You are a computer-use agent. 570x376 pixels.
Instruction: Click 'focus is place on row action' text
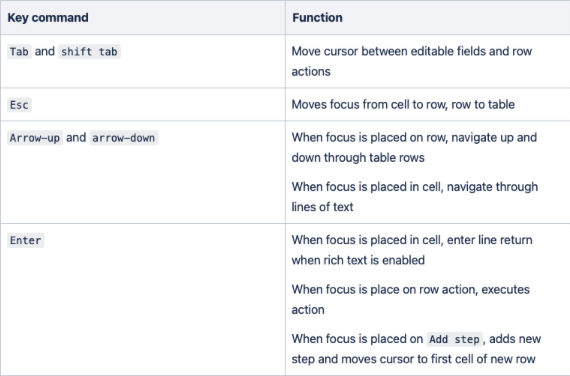[402, 289]
